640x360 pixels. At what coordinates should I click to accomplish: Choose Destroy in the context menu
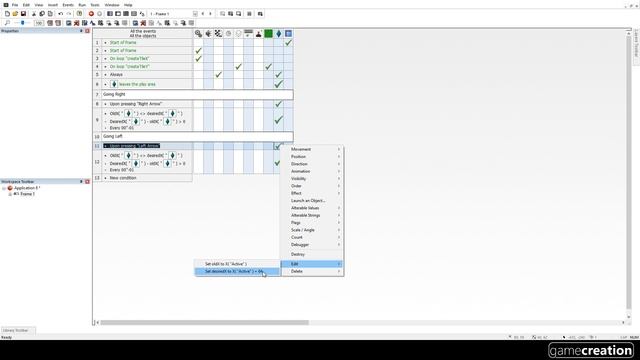coord(312,254)
